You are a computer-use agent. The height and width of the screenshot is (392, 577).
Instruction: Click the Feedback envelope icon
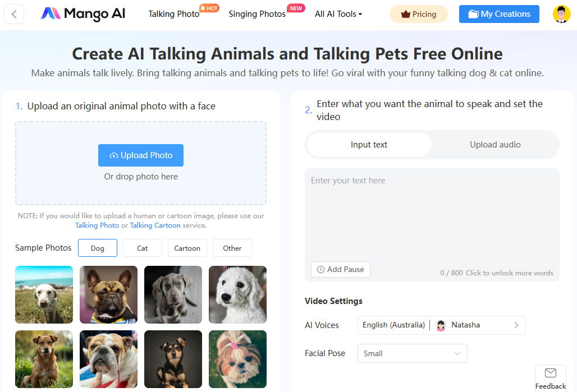pos(551,373)
